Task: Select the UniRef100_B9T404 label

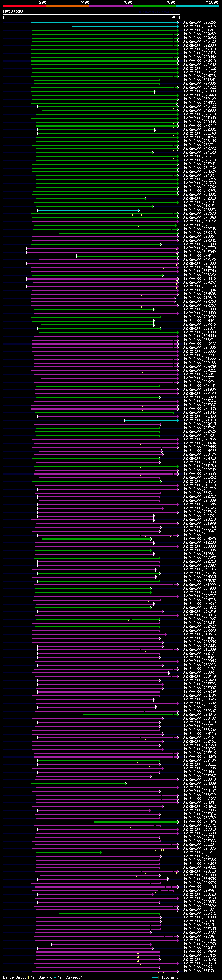Action: pyautogui.click(x=199, y=443)
